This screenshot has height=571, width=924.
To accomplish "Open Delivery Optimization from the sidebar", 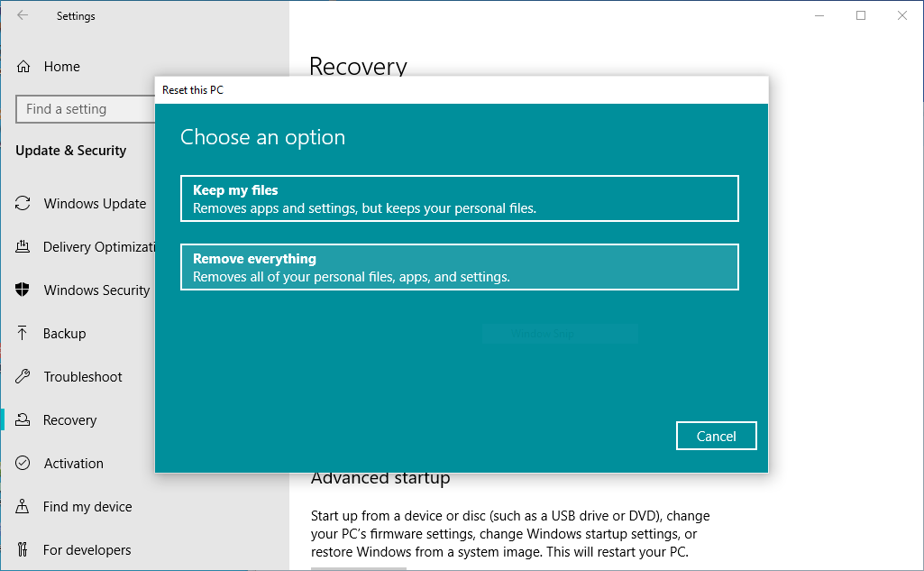I will (22, 246).
